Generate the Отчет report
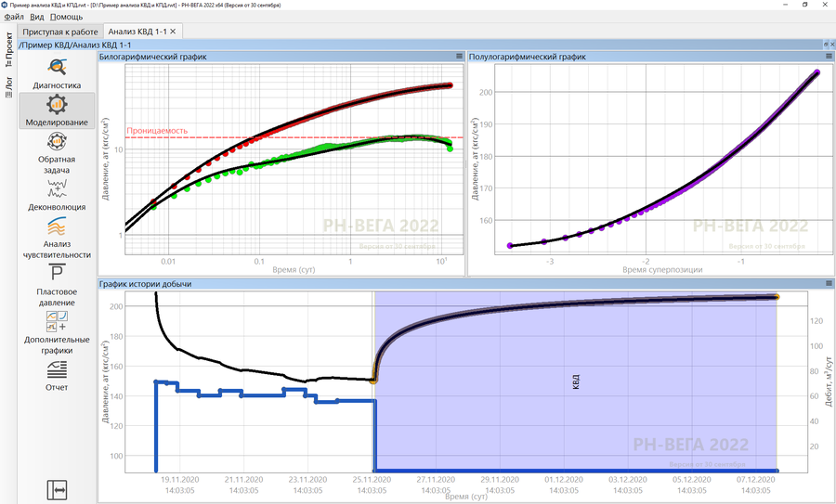The image size is (836, 504). point(57,374)
